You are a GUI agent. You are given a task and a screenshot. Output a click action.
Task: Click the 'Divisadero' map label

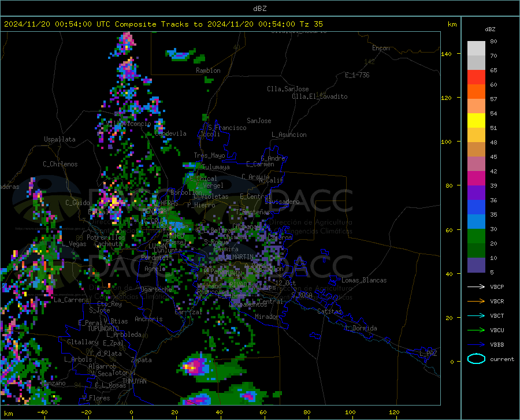[282, 202]
